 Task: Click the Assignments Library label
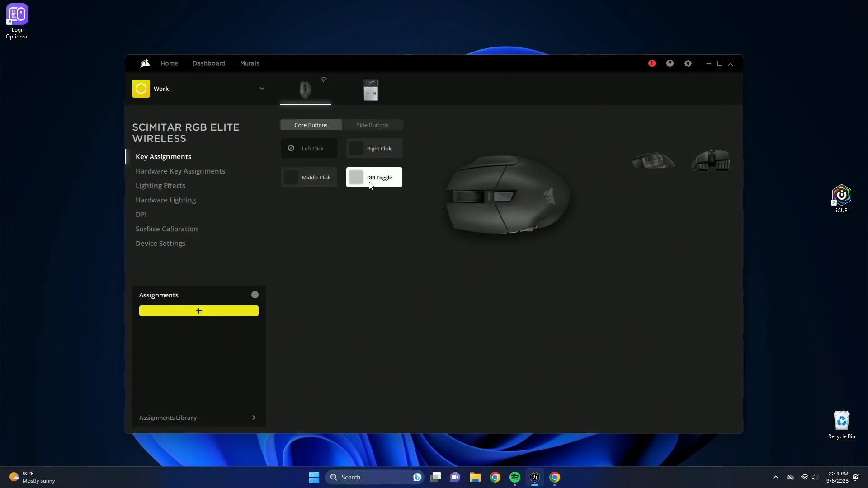tap(168, 418)
